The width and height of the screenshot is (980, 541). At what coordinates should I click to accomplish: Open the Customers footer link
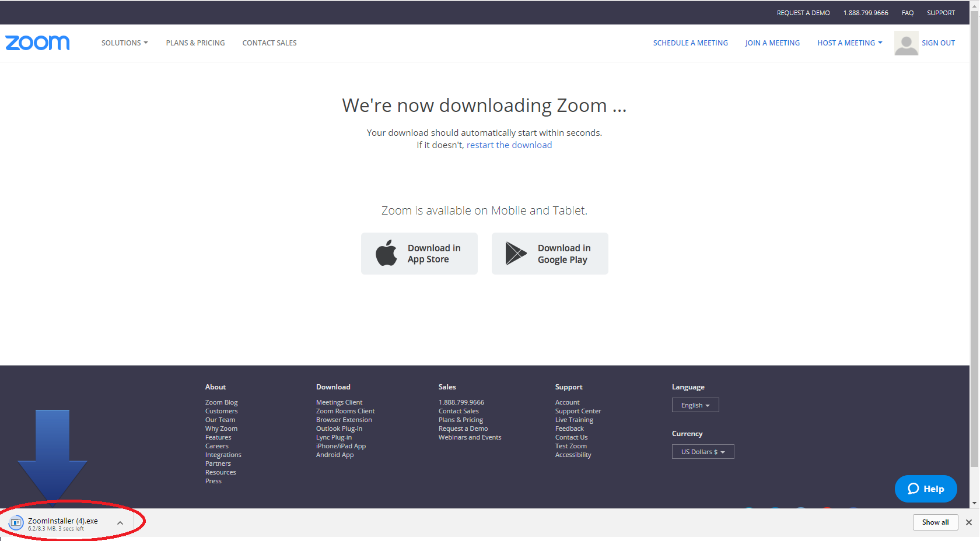(222, 411)
